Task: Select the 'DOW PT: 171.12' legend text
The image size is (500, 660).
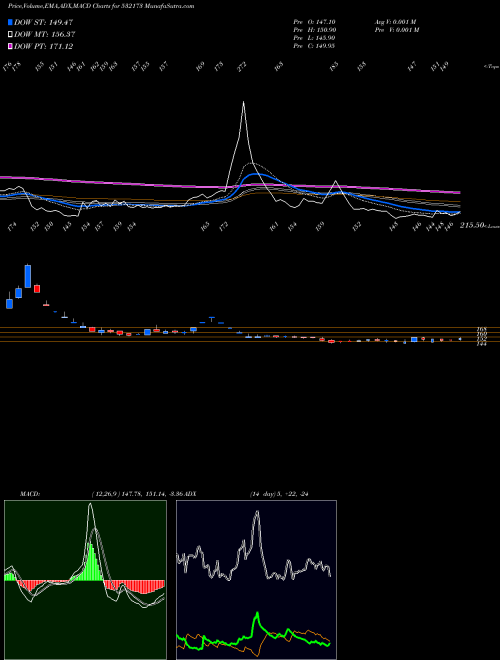Action: point(43,46)
